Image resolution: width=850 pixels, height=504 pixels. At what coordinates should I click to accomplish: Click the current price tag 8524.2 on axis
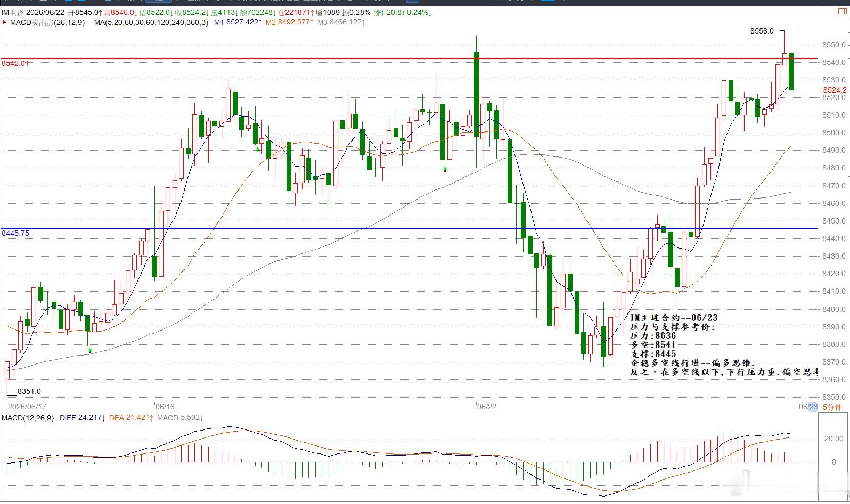point(835,90)
